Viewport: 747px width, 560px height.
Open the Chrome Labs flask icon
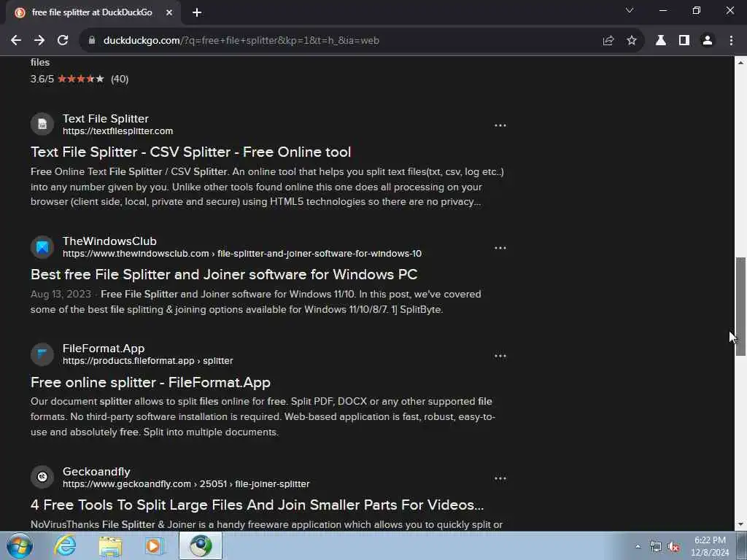click(661, 41)
